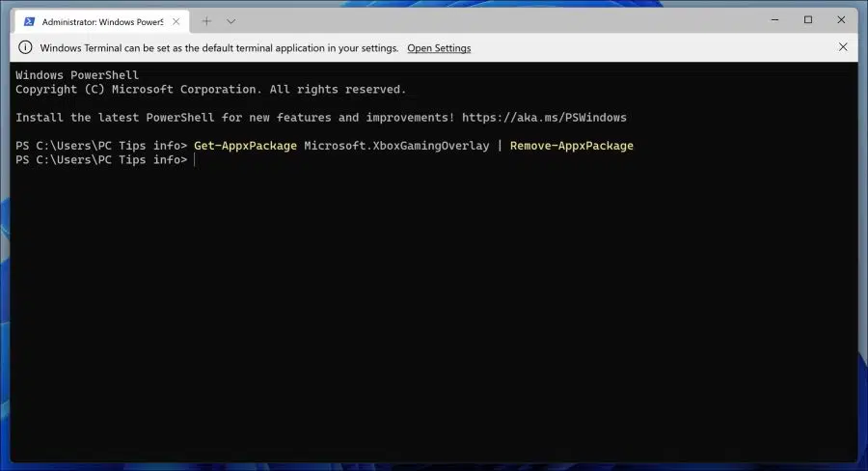The image size is (868, 471).
Task: Click the 'Windows PowerShell' header line
Action: click(77, 75)
